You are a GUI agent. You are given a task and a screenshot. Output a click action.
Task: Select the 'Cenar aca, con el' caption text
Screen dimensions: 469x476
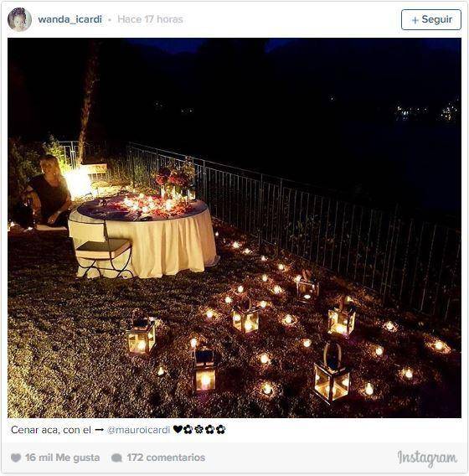tap(51, 430)
